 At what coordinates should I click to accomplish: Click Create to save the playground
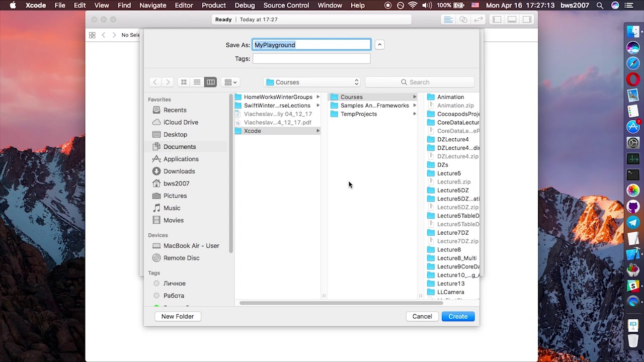458,316
